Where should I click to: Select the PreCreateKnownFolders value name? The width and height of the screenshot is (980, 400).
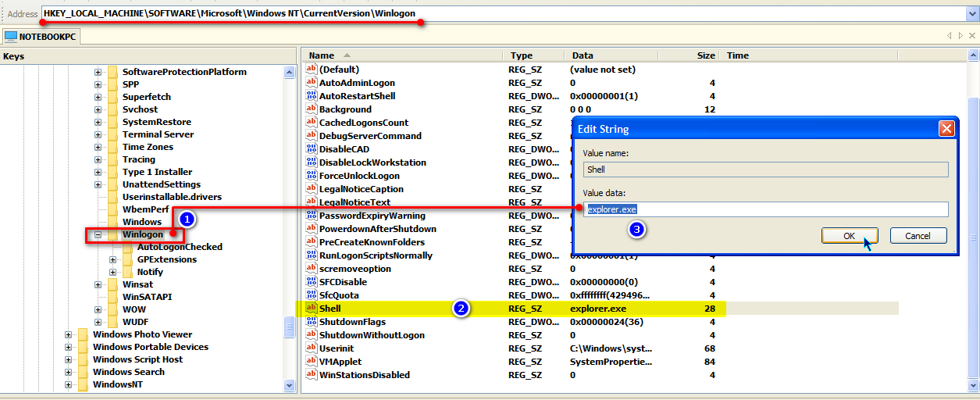point(372,242)
